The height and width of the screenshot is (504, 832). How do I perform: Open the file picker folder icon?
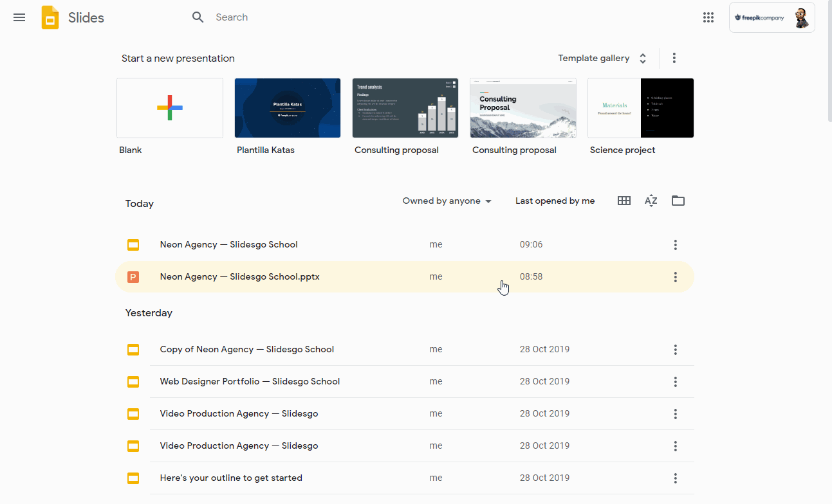pyautogui.click(x=678, y=201)
